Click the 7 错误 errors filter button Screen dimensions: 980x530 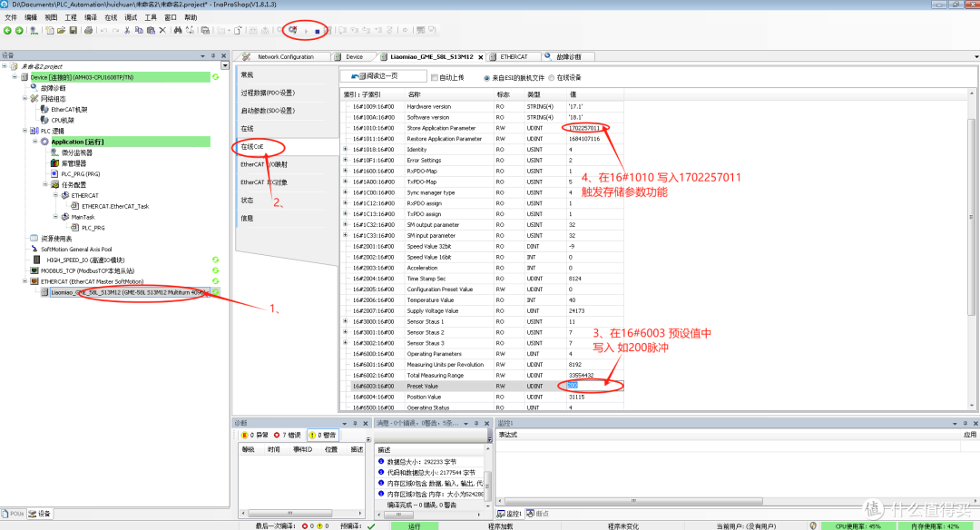288,435
